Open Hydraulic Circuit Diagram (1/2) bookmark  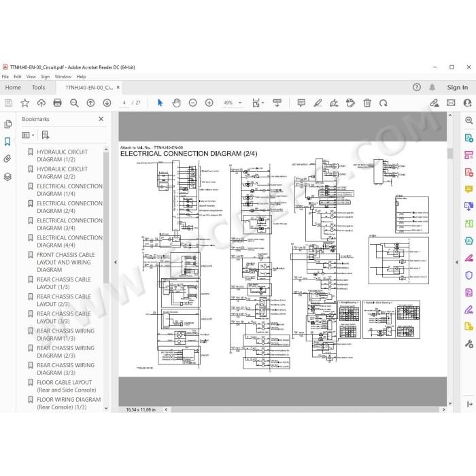tap(62, 156)
